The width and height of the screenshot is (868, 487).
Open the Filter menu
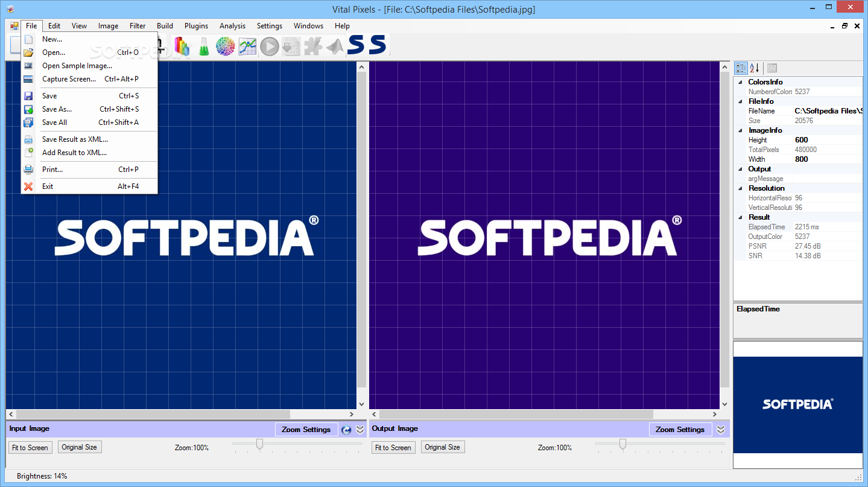[138, 26]
